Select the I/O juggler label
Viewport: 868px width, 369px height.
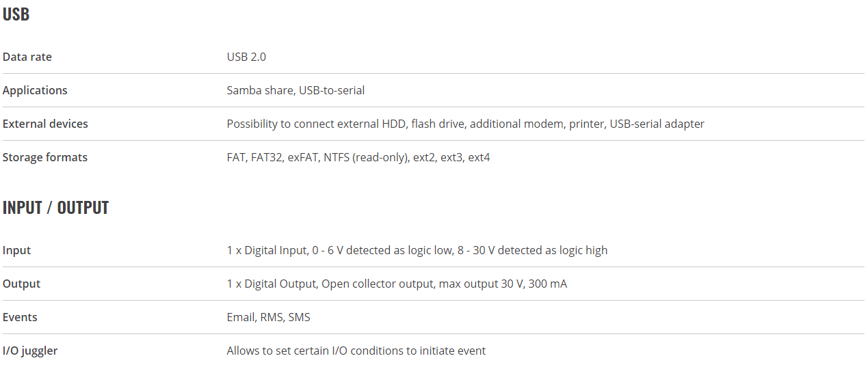pos(30,351)
